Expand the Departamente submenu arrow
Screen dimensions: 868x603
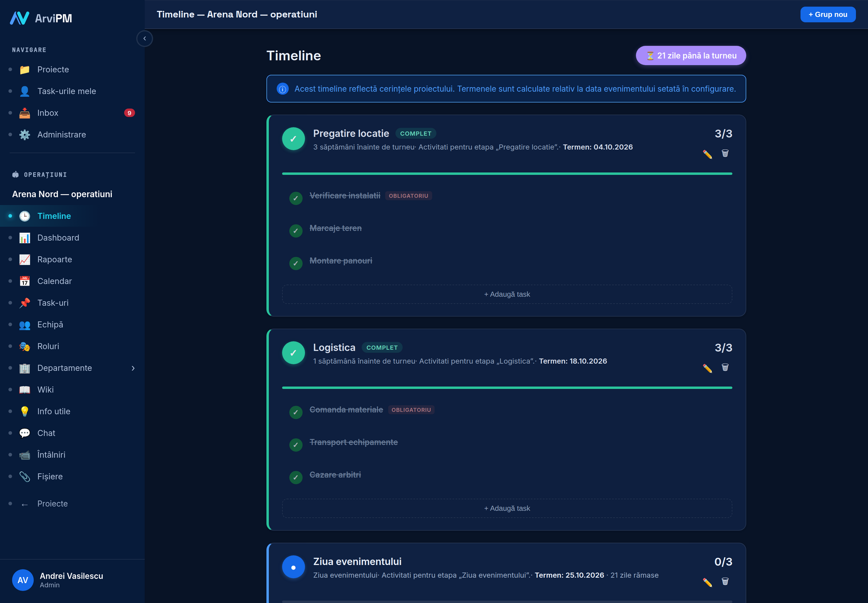[x=133, y=368]
